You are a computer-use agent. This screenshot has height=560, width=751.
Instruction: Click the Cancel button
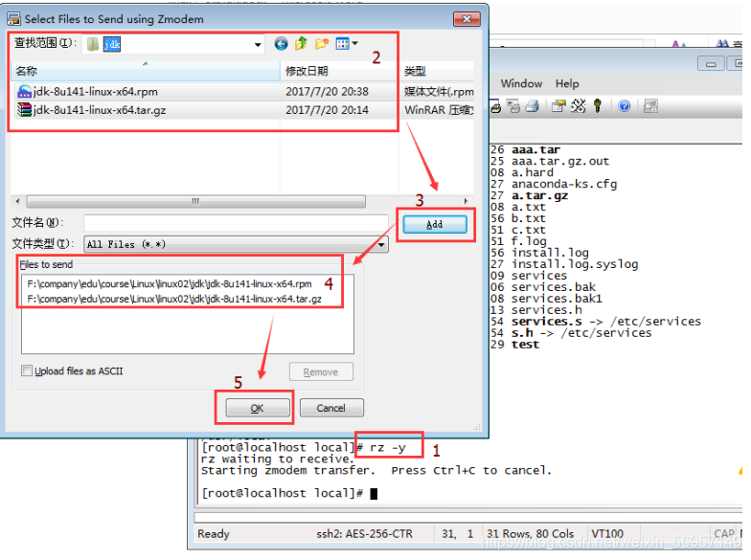(x=331, y=408)
